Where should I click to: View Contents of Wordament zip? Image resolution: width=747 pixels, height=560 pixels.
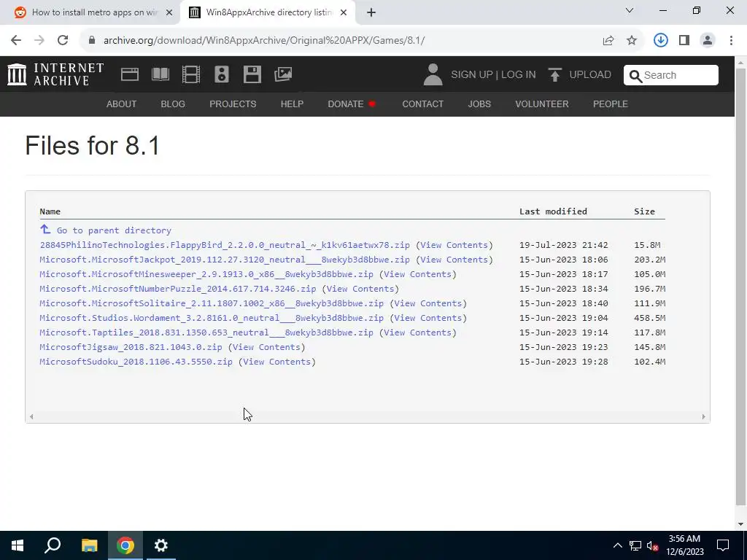coord(427,318)
